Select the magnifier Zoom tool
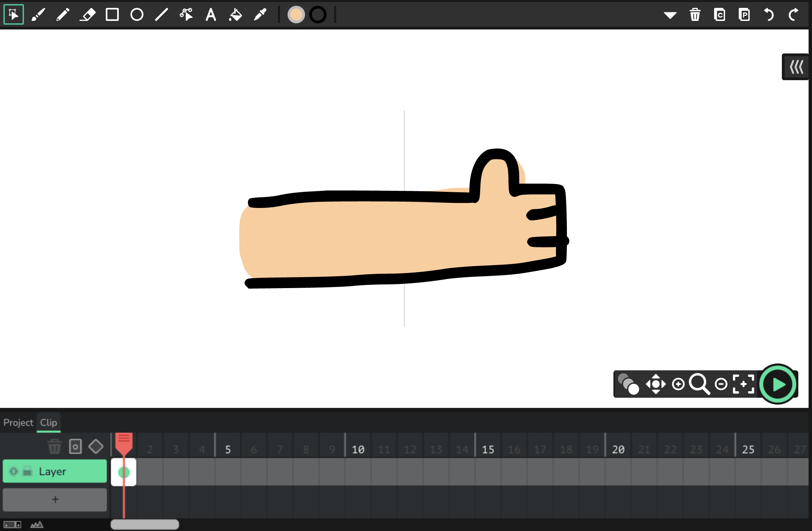 [x=699, y=384]
